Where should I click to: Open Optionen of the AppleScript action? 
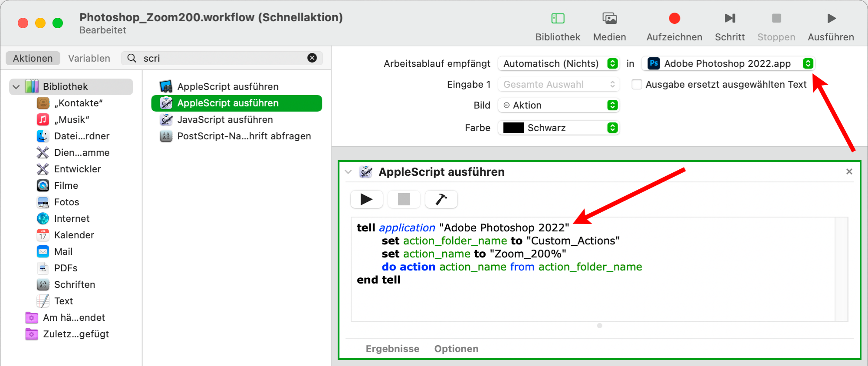[456, 349]
